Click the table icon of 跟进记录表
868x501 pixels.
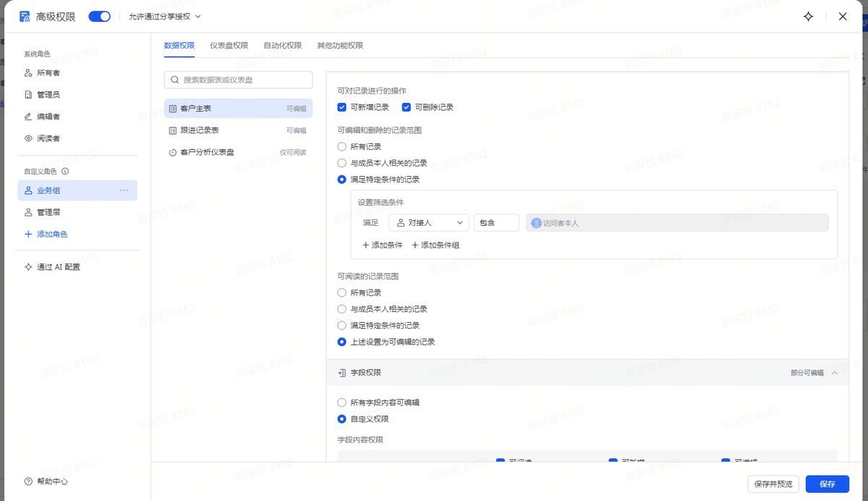click(x=172, y=130)
